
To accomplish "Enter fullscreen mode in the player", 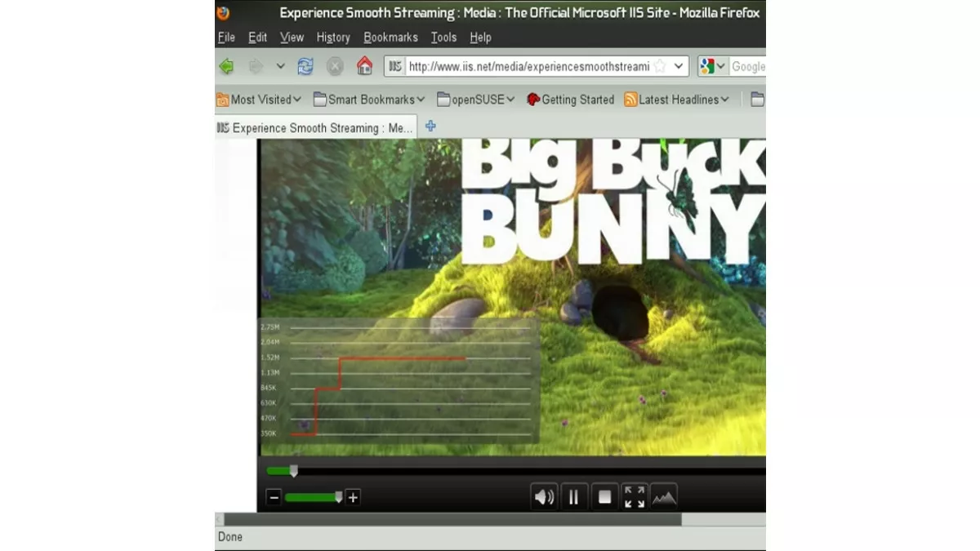I will (635, 496).
